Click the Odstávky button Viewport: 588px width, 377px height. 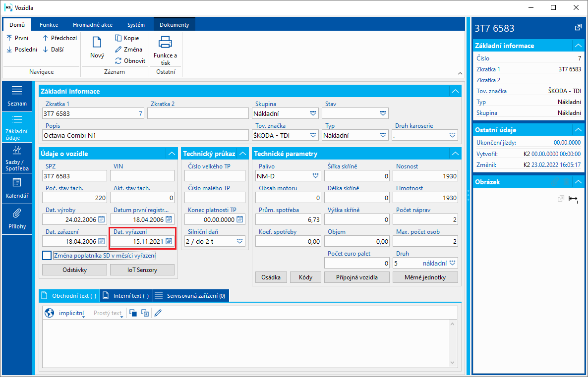[75, 270]
